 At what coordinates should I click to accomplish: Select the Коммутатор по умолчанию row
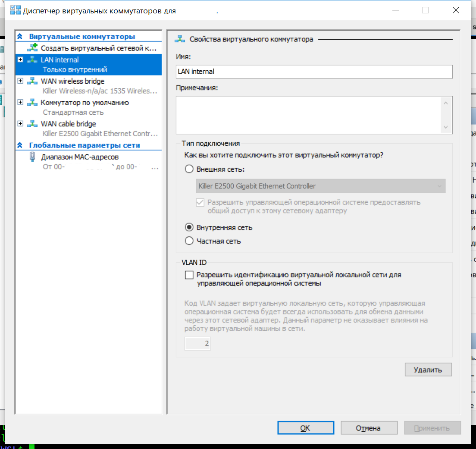tap(89, 107)
